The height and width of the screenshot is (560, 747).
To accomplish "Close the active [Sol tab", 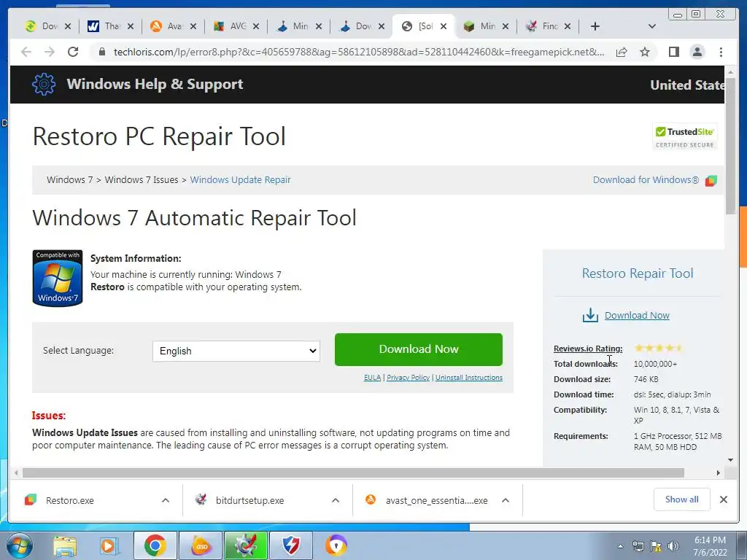I will (x=444, y=26).
